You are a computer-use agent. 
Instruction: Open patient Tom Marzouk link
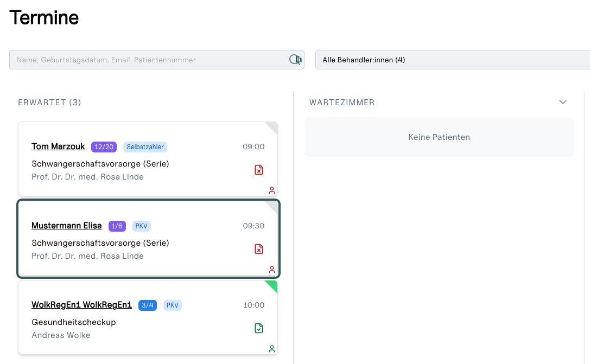pyautogui.click(x=58, y=146)
